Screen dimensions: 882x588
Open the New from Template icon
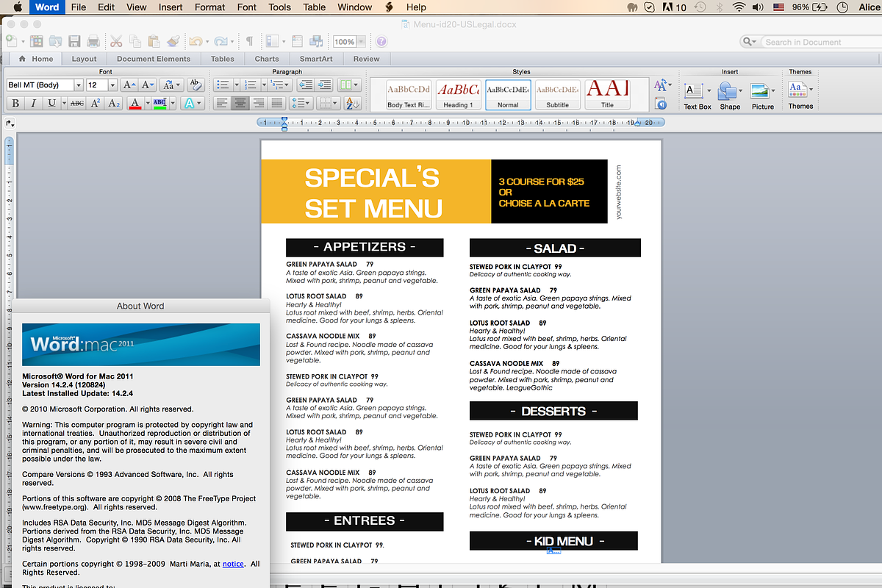click(x=36, y=42)
